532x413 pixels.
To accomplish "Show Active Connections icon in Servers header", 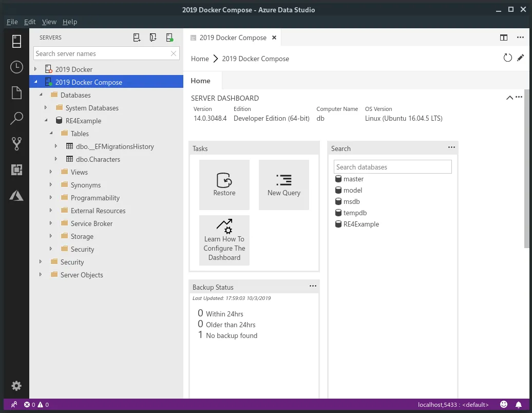I will 169,37.
